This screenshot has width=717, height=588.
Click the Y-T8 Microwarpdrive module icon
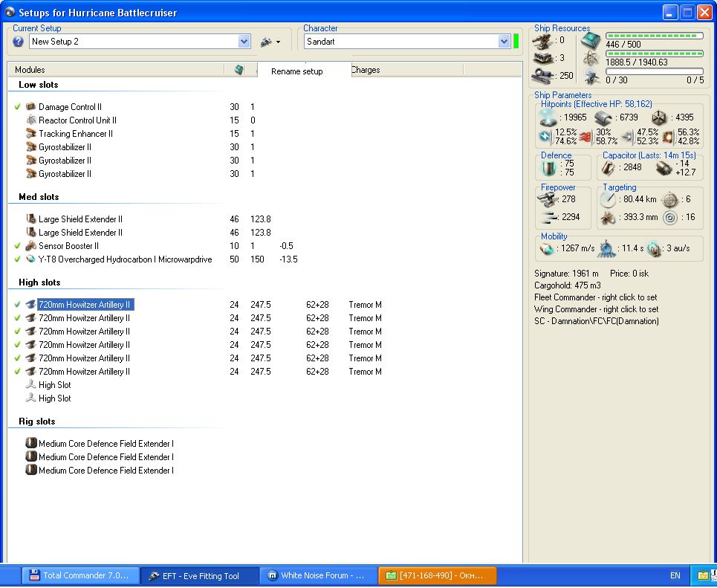click(30, 259)
